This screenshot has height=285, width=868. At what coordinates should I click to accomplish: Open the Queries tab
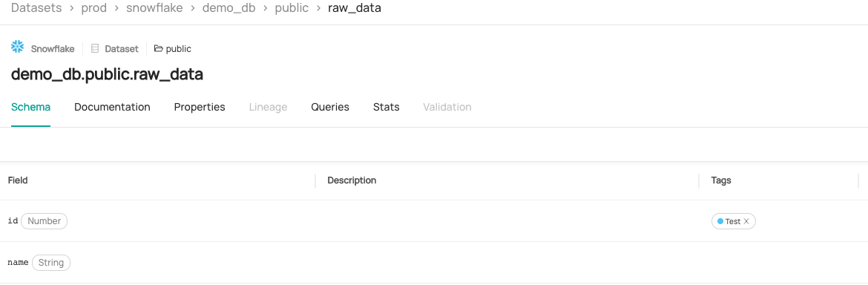click(330, 108)
